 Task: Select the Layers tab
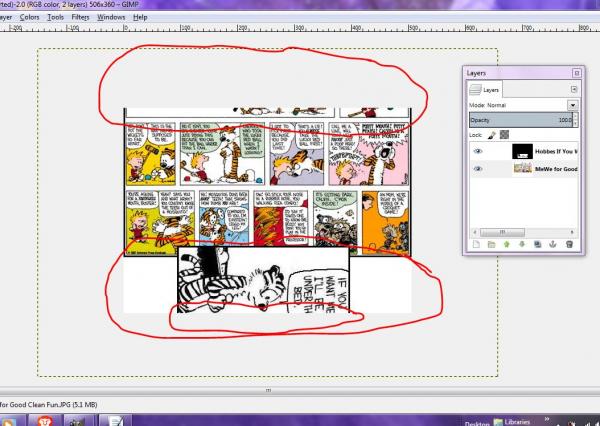[x=484, y=90]
